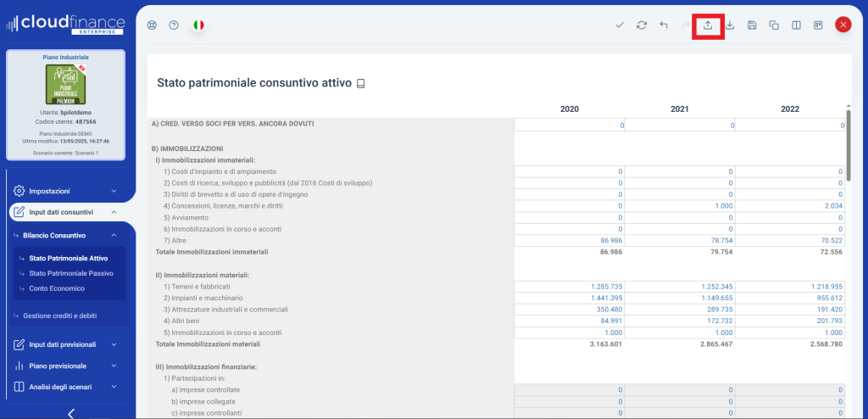Open the support lifebuoy icon
Image resolution: width=868 pixels, height=419 pixels.
152,25
